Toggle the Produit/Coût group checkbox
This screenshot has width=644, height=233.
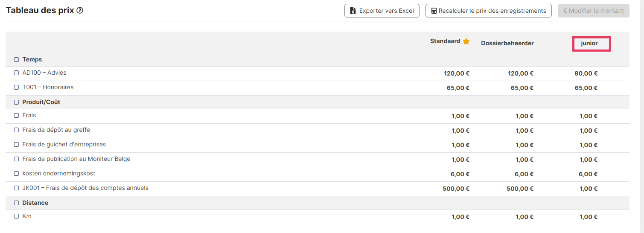(17, 102)
